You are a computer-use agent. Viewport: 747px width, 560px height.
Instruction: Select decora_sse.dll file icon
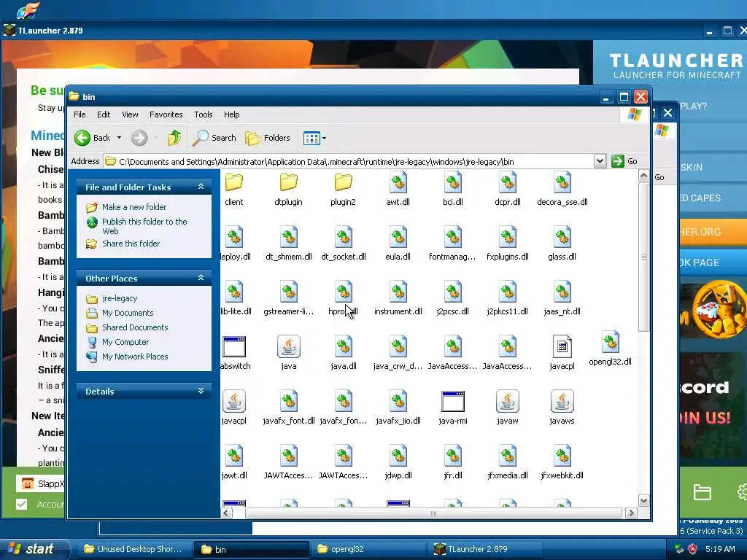[562, 182]
